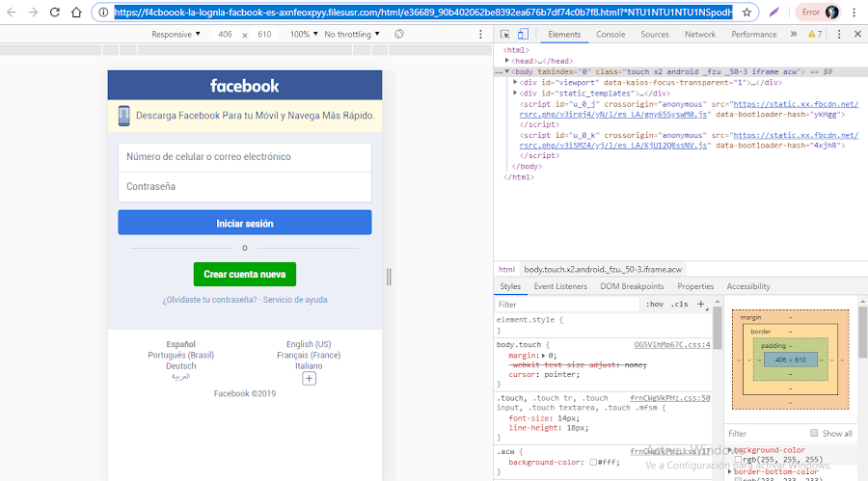Click the viewport height value 610
The width and height of the screenshot is (868, 481).
click(264, 34)
